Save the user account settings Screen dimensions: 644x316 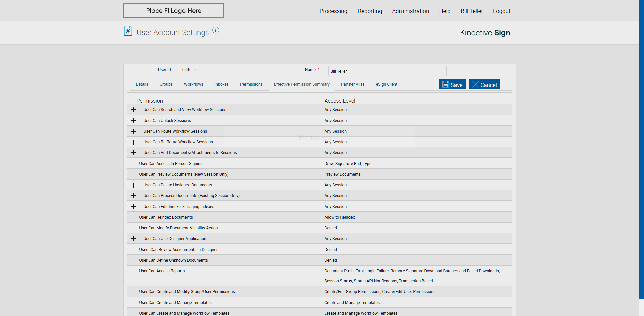(x=452, y=85)
